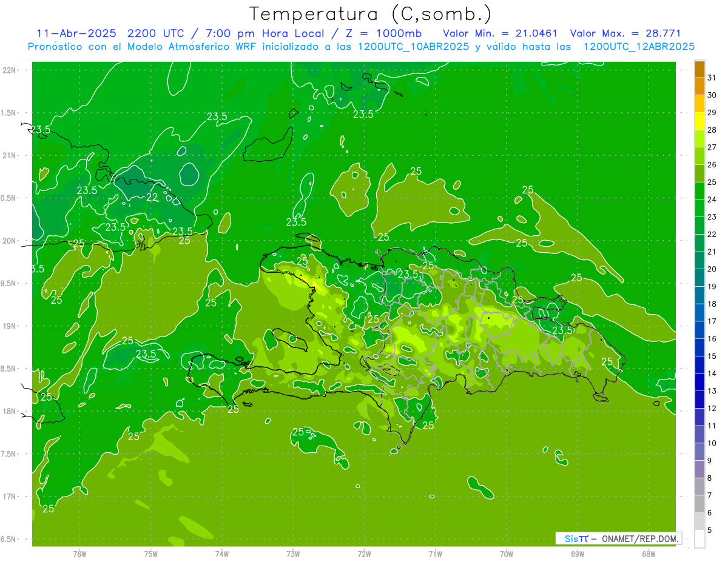Click the 68W longitude axis label
Screen dimensions: 728x562
click(x=649, y=554)
